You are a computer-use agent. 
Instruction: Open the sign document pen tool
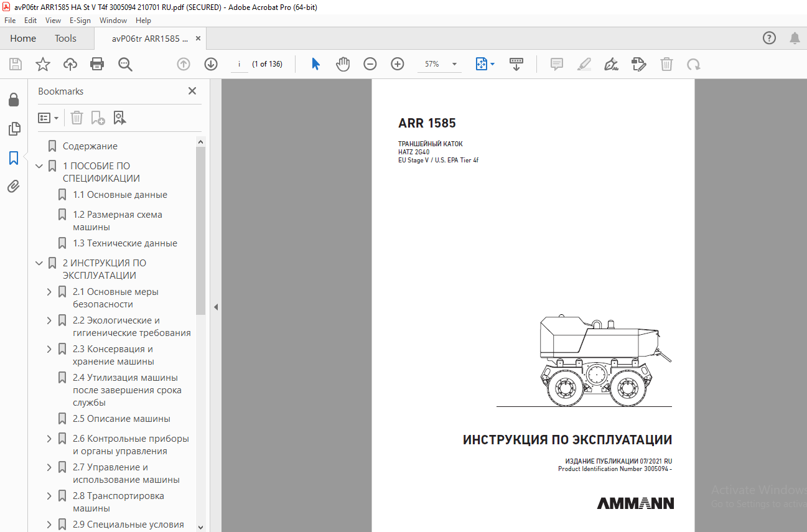point(611,64)
